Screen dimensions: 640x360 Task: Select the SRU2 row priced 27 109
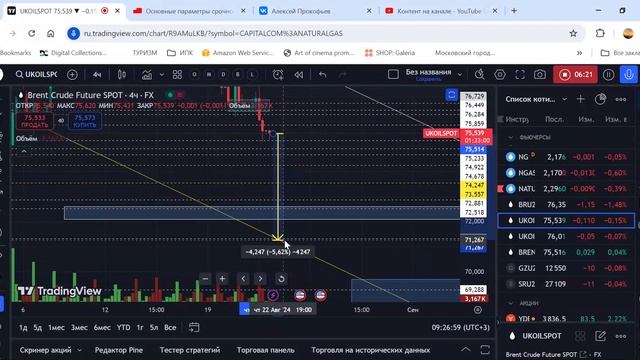(x=567, y=284)
